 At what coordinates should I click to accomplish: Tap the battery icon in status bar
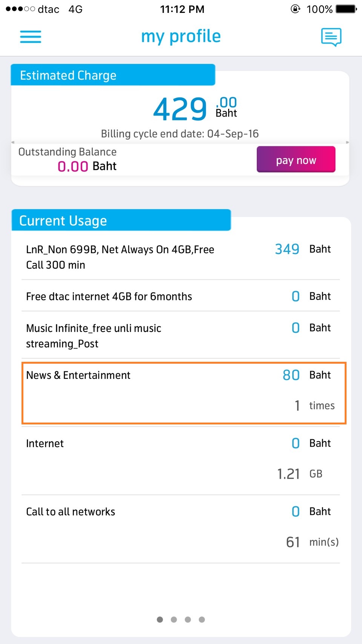346,9
